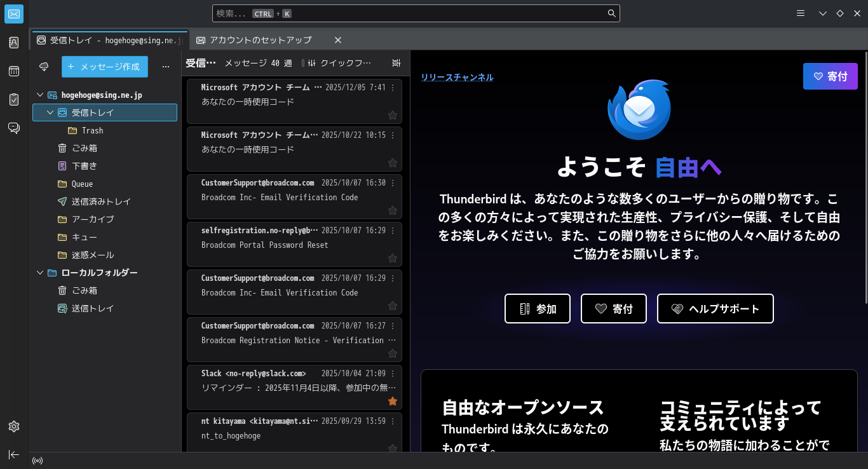Open more menu on Broadcom Portal Password Reset
Screen dimensions: 868x469
[x=393, y=231]
